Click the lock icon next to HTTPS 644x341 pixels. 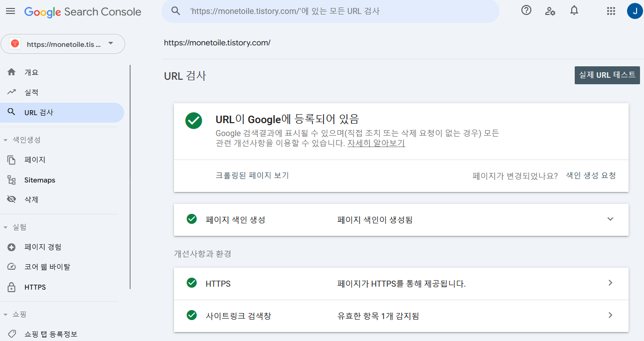coord(11,287)
